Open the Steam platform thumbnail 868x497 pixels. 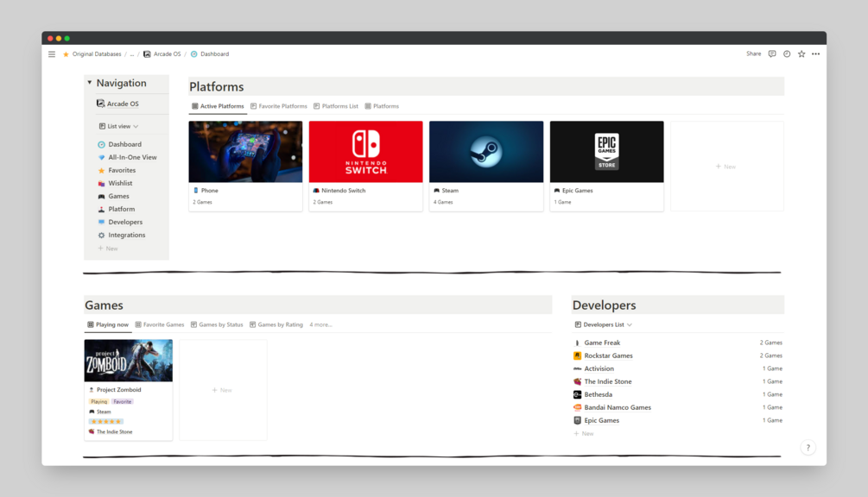click(486, 152)
